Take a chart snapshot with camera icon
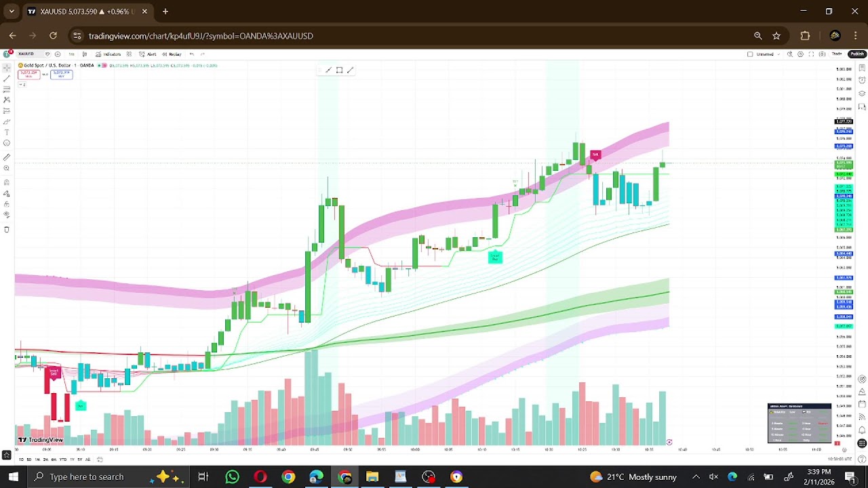 [822, 54]
